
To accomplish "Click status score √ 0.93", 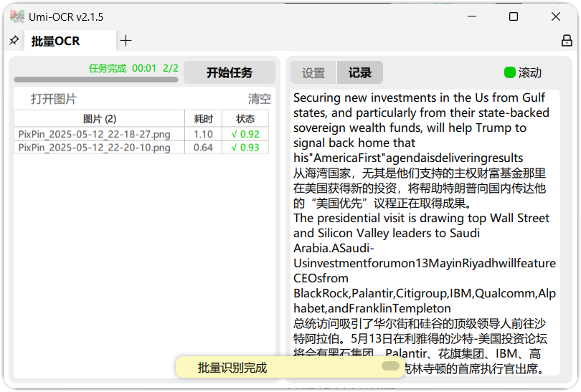I will click(245, 148).
